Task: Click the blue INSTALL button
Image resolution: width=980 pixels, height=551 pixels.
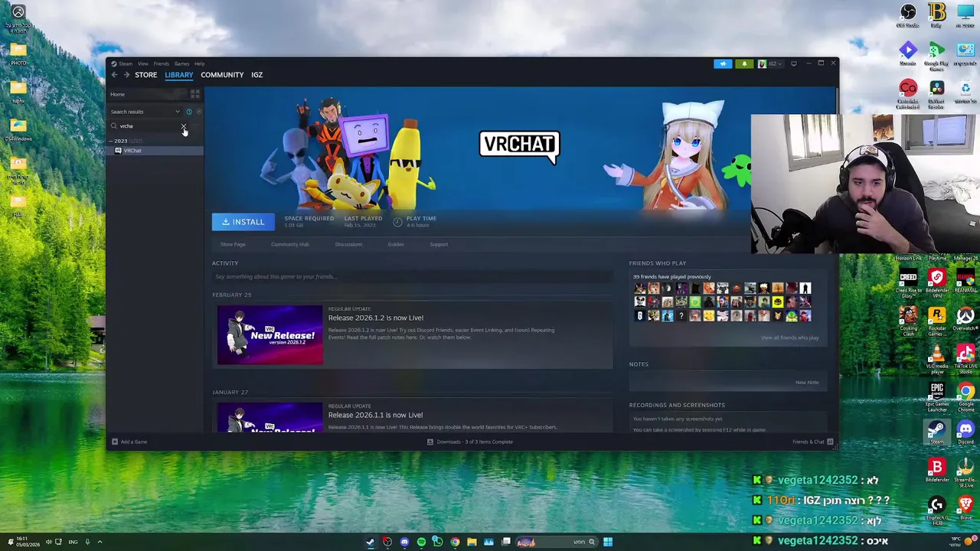Action: click(243, 222)
